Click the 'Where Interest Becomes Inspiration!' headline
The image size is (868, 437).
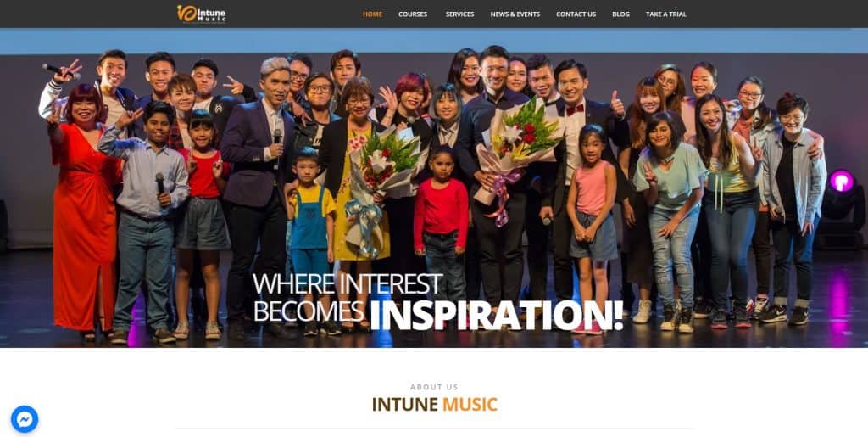pyautogui.click(x=438, y=302)
